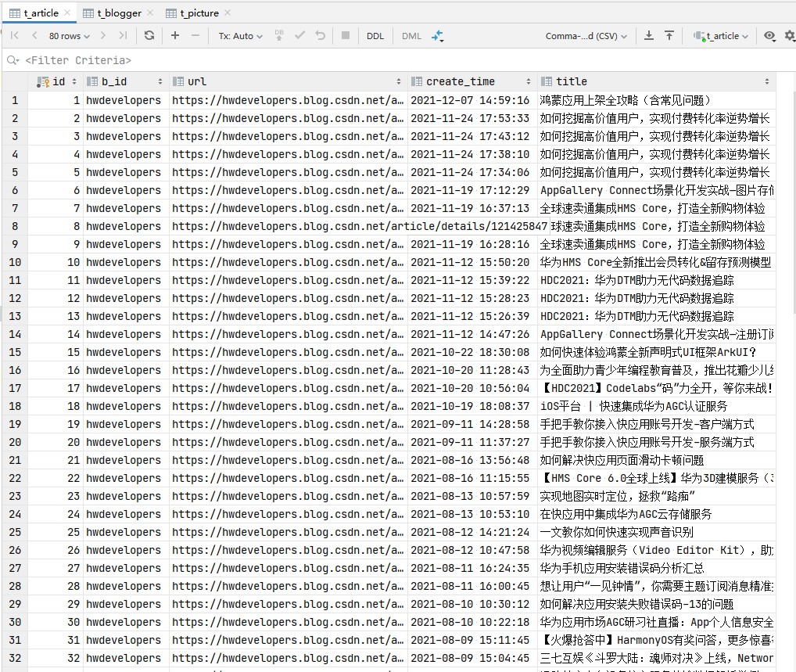Screen dimensions: 796x672
Task: Open the Comma-...d (CSV) extractor dropdown
Action: coord(586,36)
